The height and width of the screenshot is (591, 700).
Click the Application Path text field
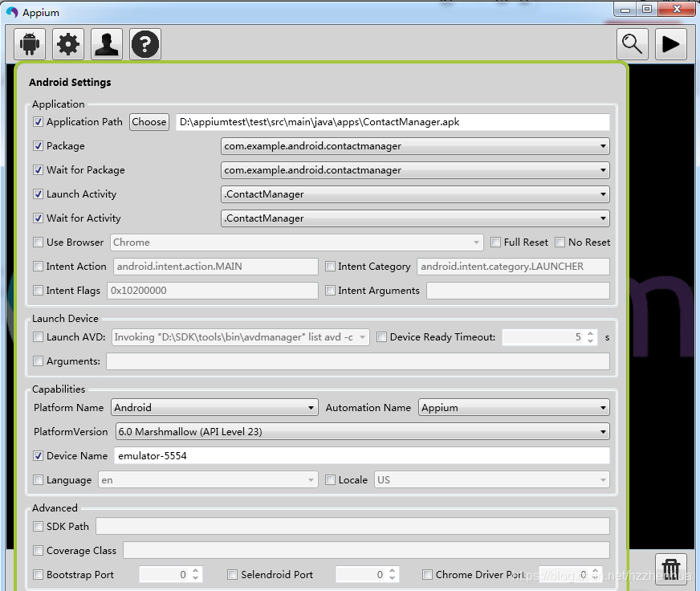(393, 122)
